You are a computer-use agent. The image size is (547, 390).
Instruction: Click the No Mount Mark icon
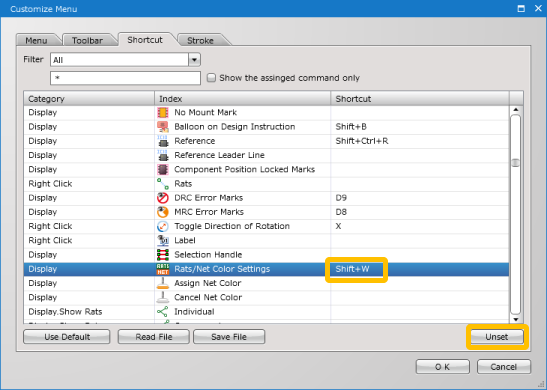pyautogui.click(x=163, y=112)
